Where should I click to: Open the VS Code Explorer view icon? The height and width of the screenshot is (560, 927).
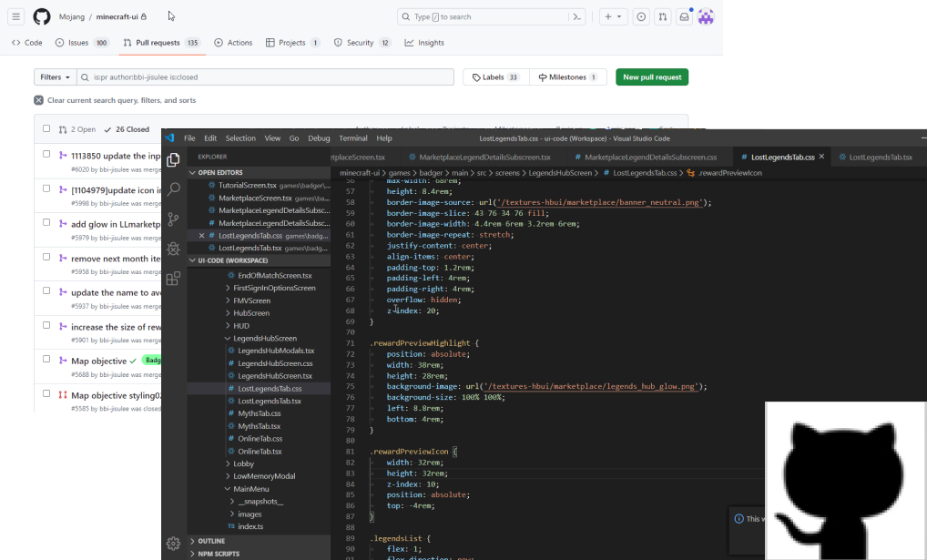(173, 159)
